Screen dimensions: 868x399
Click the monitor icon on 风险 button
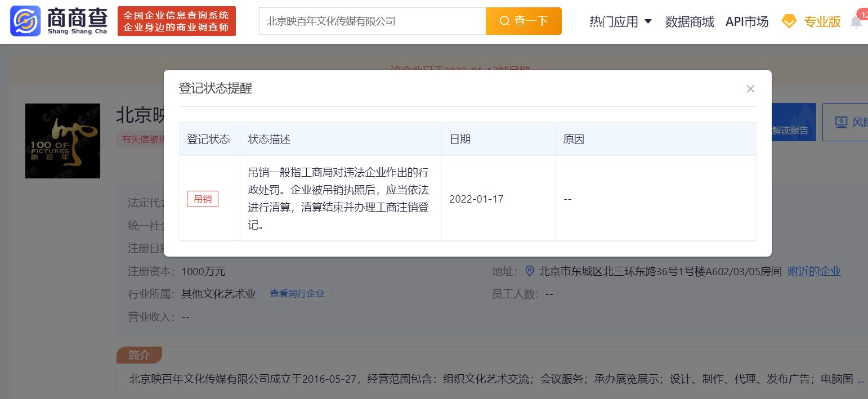point(842,122)
